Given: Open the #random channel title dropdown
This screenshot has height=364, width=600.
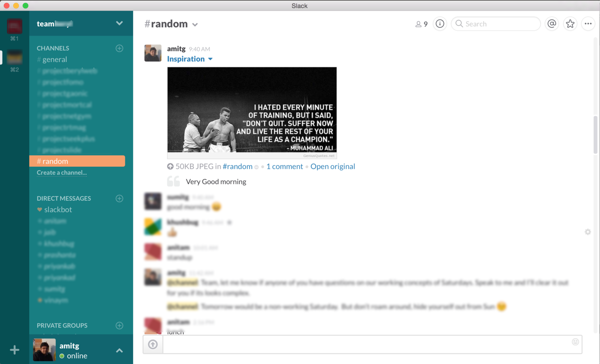Looking at the screenshot, I should [195, 25].
